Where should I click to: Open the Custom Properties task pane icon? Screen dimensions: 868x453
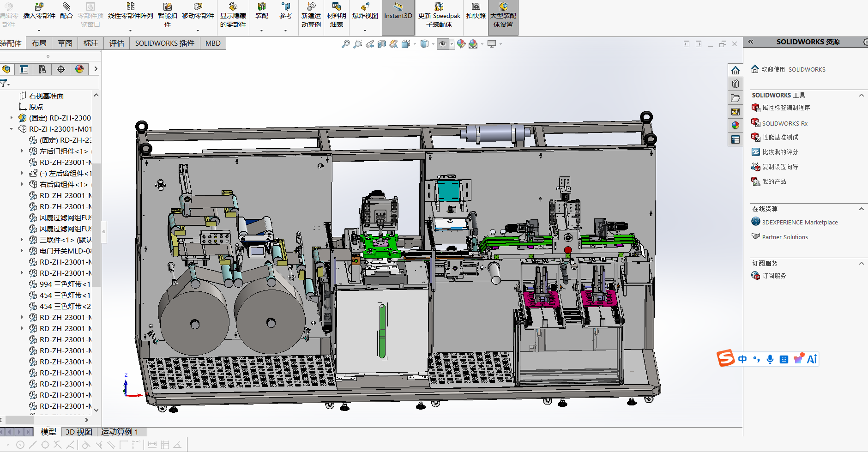coord(735,139)
